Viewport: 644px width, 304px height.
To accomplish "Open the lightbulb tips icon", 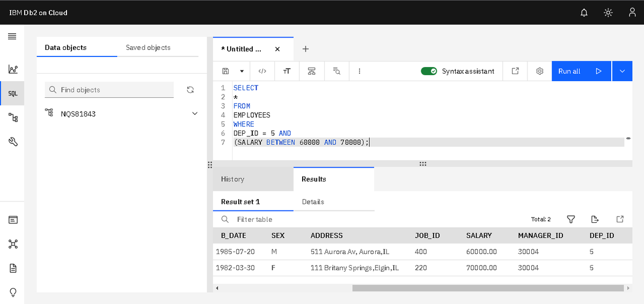I will [x=13, y=292].
